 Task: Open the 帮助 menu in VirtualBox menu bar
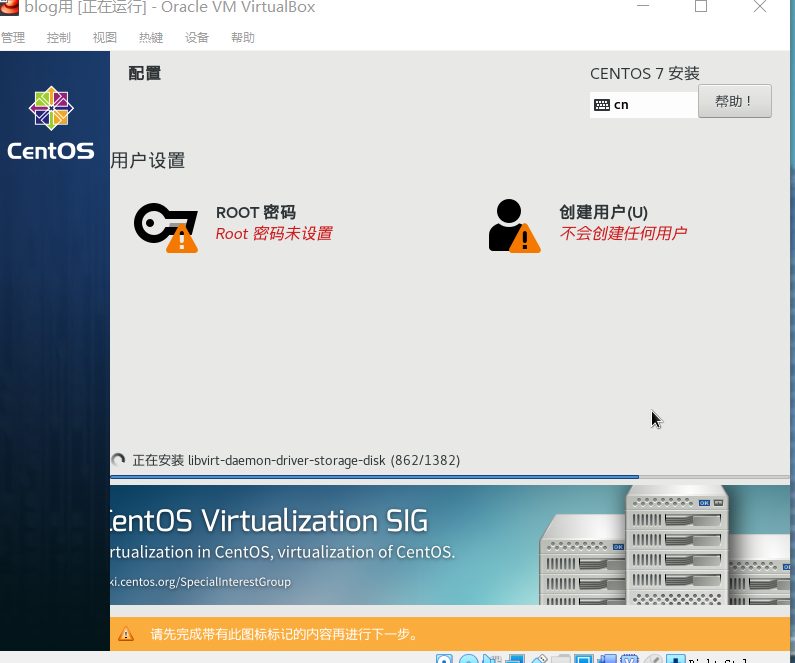coord(243,38)
